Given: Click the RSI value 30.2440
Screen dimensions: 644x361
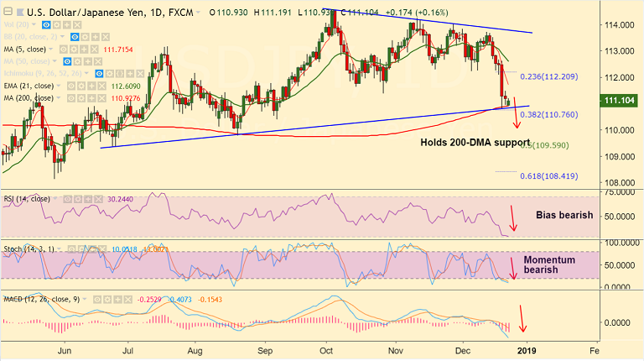Looking at the screenshot, I should click(x=121, y=200).
